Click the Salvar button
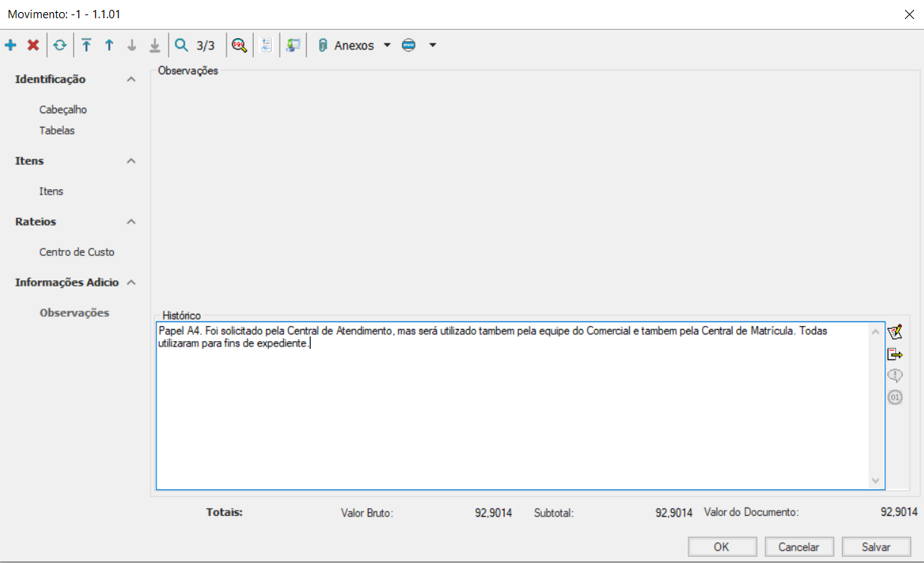 pyautogui.click(x=876, y=547)
